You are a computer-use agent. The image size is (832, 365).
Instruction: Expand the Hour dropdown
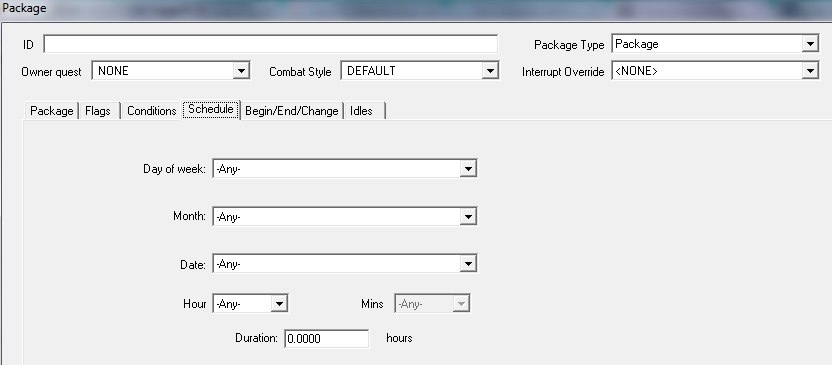click(250, 304)
